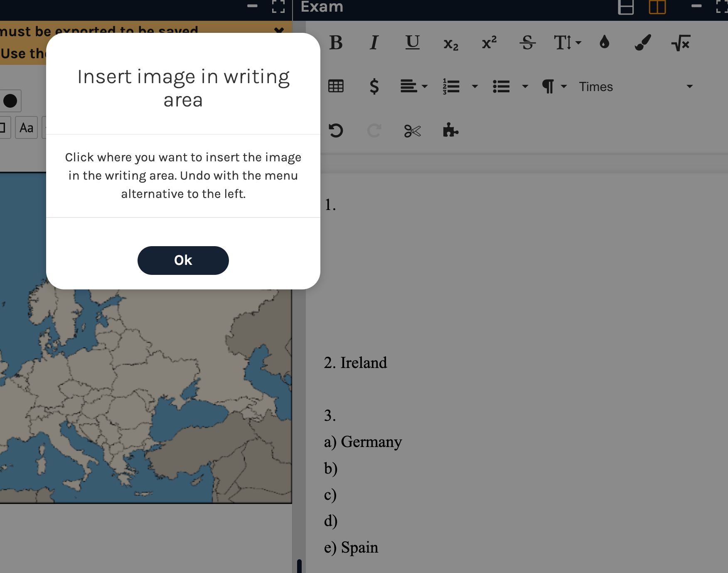Screen dimensions: 728x573
Task: Toggle italic formatting
Action: [x=374, y=42]
